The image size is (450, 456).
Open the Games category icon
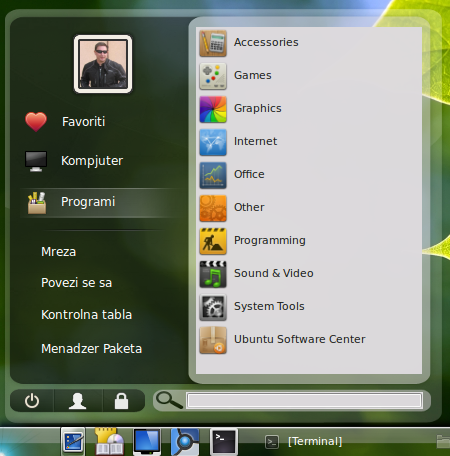tap(213, 76)
